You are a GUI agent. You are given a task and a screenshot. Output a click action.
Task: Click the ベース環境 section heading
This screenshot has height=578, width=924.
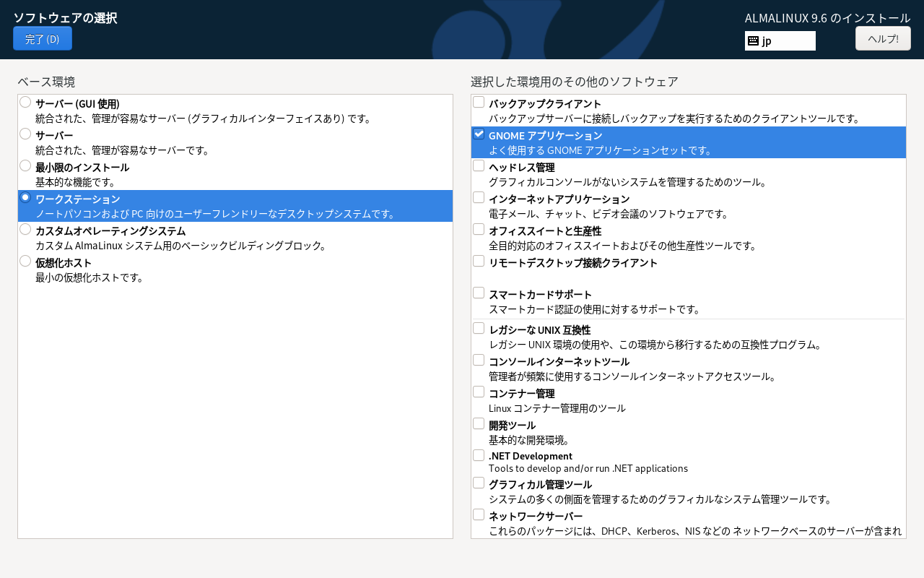46,82
